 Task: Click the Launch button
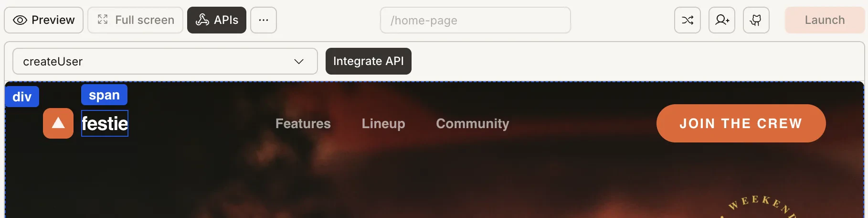(825, 20)
